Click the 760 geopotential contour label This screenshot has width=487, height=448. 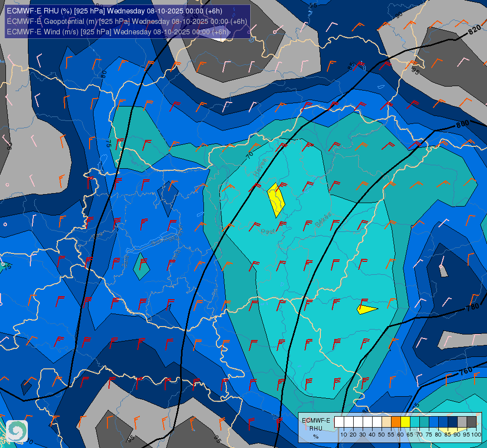(x=466, y=370)
